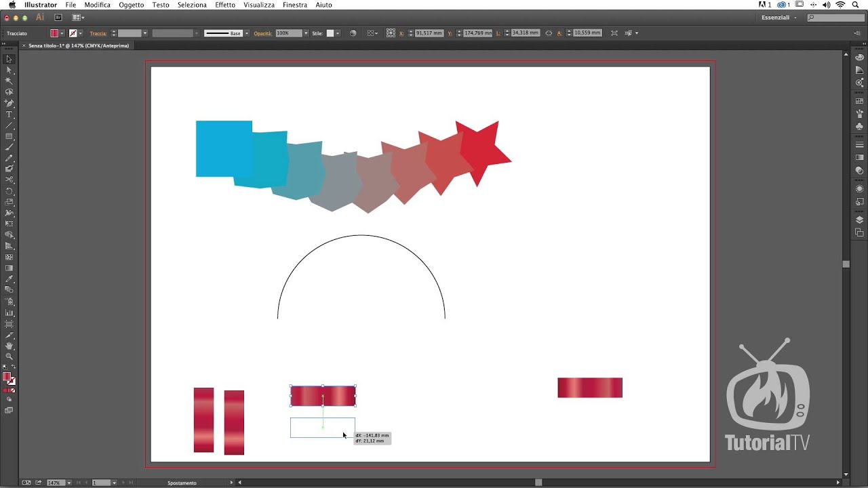Open the Layers panel icon
868x488 pixels.
click(x=859, y=220)
